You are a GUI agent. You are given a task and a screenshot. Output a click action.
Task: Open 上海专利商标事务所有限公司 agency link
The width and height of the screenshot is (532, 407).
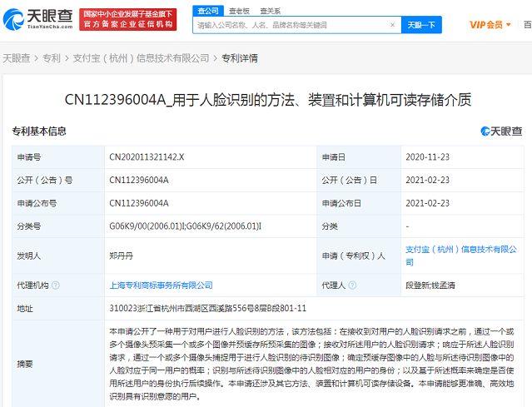click(x=161, y=285)
